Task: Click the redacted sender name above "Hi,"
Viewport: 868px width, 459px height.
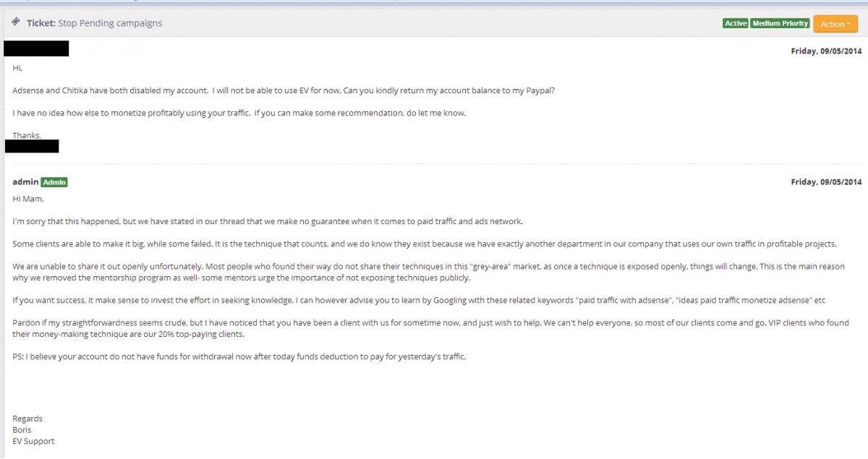Action: tap(36, 49)
